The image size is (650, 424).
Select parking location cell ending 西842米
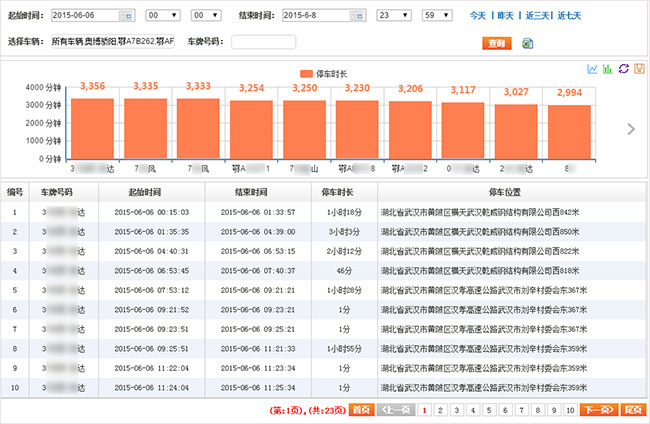pos(512,212)
